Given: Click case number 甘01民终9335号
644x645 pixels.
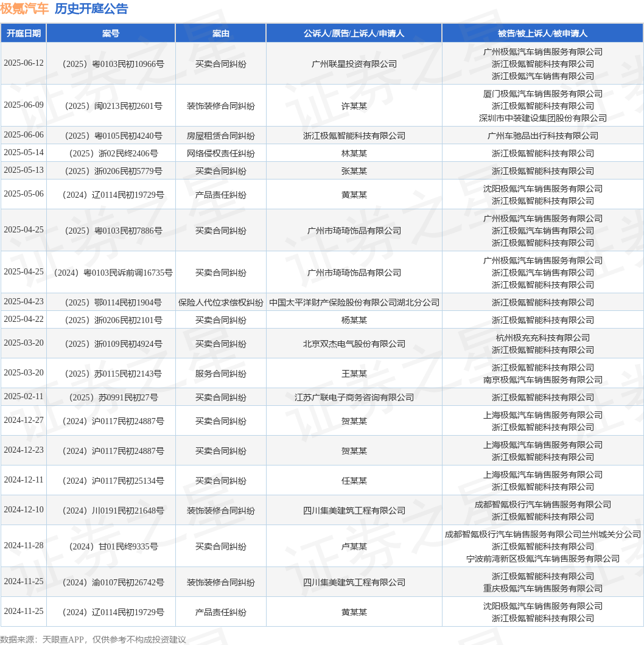Looking at the screenshot, I should point(128,546).
